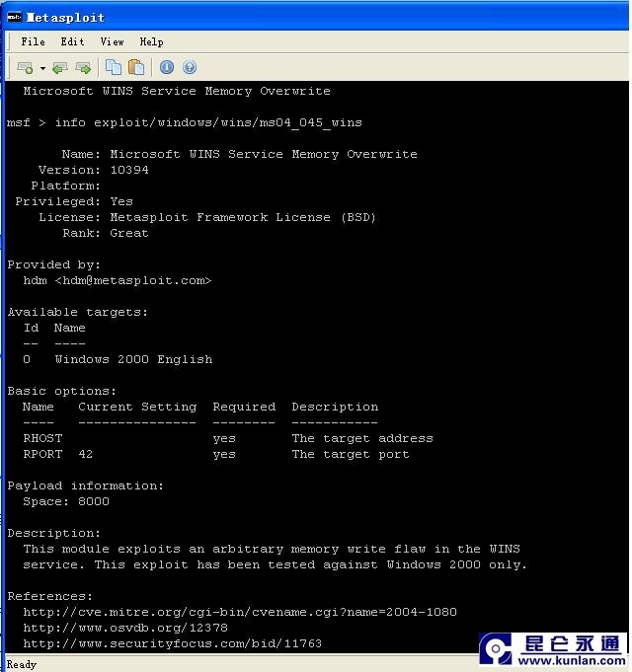Click the green back arrow icon
Screen dimensions: 632x672
tap(60, 67)
